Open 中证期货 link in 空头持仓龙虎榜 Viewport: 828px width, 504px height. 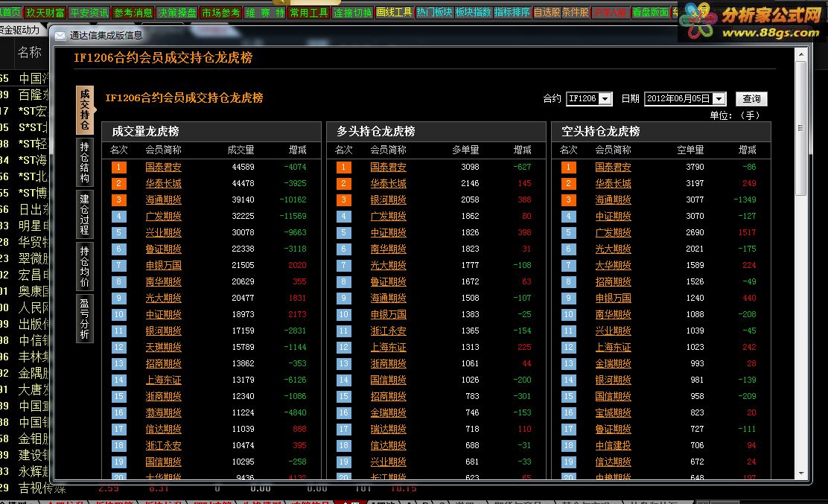tap(613, 216)
